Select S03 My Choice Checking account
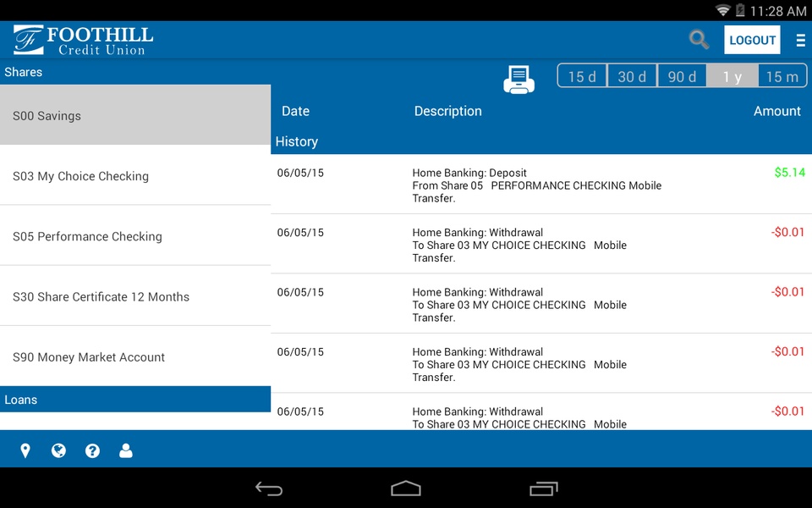812x508 pixels. tap(135, 175)
